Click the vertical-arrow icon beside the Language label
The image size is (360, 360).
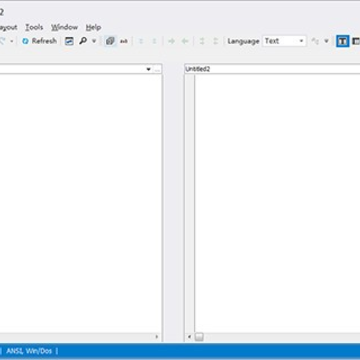click(215, 41)
